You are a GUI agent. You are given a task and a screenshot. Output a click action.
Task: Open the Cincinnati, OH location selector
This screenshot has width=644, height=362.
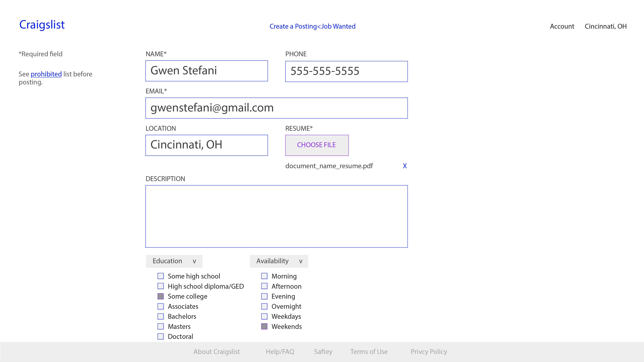[605, 26]
